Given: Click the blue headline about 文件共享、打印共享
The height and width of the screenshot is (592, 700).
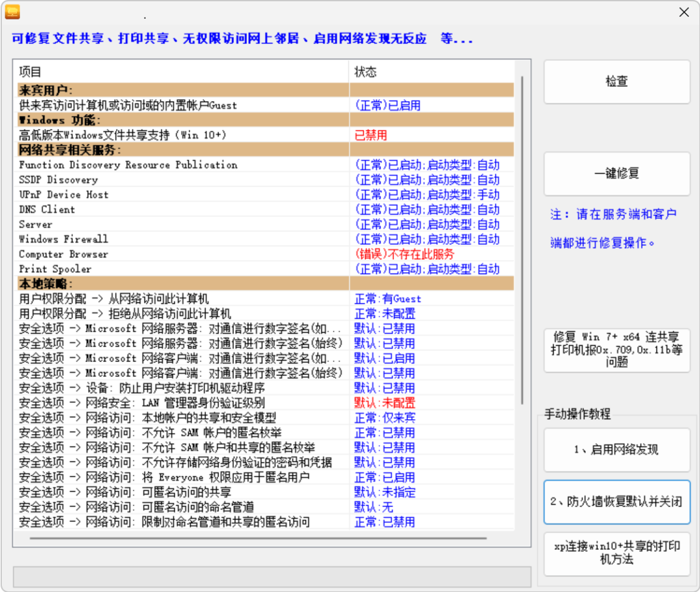Looking at the screenshot, I should pos(242,38).
